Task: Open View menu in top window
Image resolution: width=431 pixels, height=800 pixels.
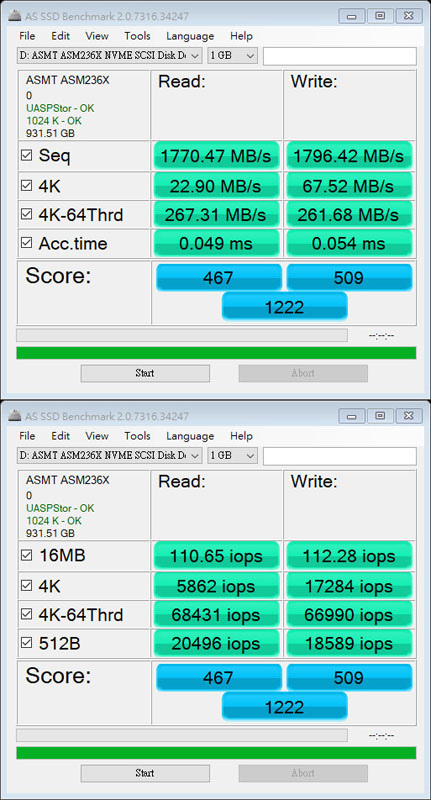Action: [97, 36]
